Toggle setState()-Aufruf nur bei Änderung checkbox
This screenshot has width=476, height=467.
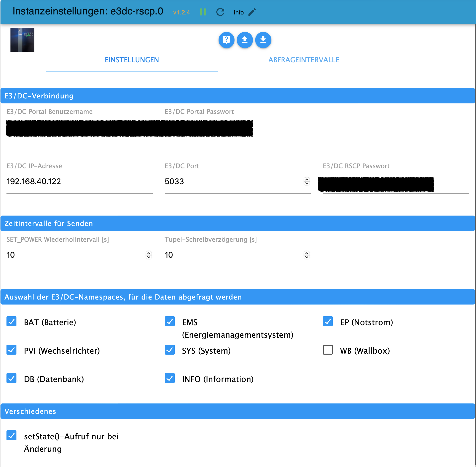coord(11,436)
